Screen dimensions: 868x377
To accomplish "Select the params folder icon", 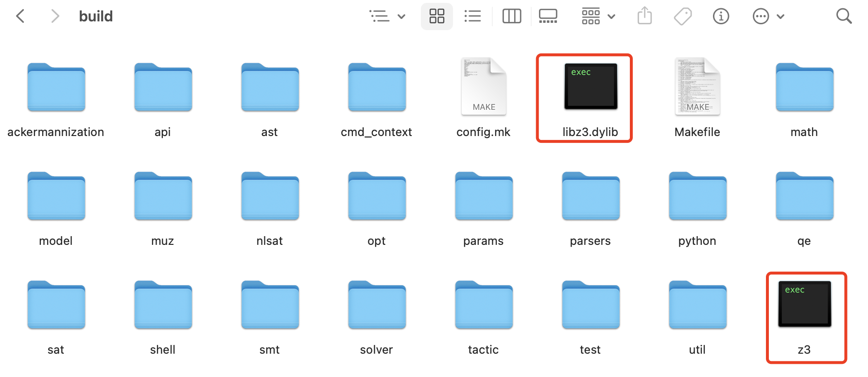I will click(x=484, y=196).
